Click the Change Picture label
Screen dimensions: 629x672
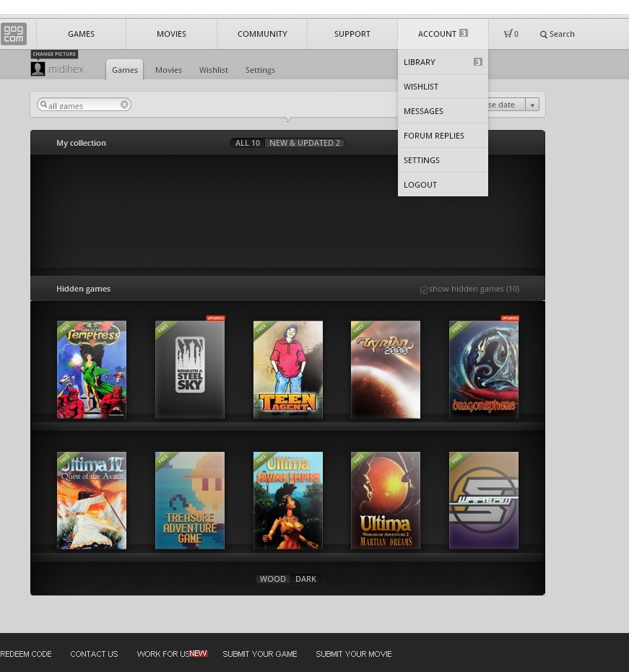[54, 54]
